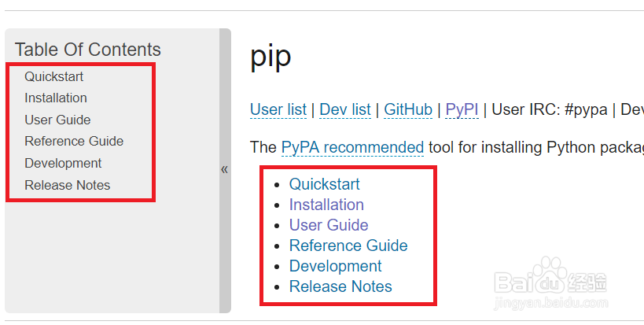Screen dimensions: 644x325
Task: Visit the GitHub link
Action: [407, 109]
